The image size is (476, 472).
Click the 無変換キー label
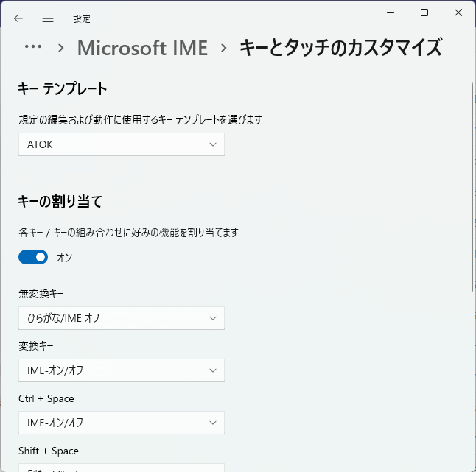pyautogui.click(x=41, y=293)
